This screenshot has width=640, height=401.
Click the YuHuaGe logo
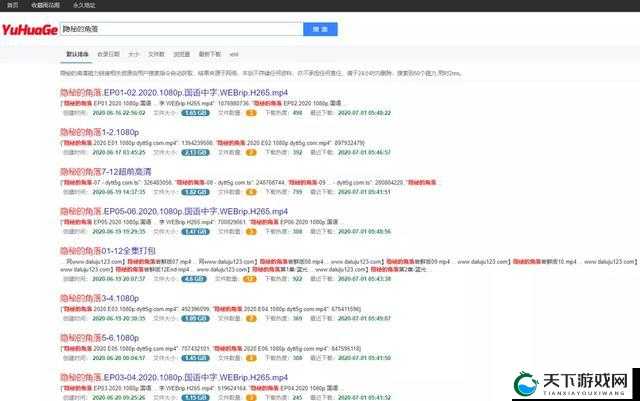click(x=30, y=30)
